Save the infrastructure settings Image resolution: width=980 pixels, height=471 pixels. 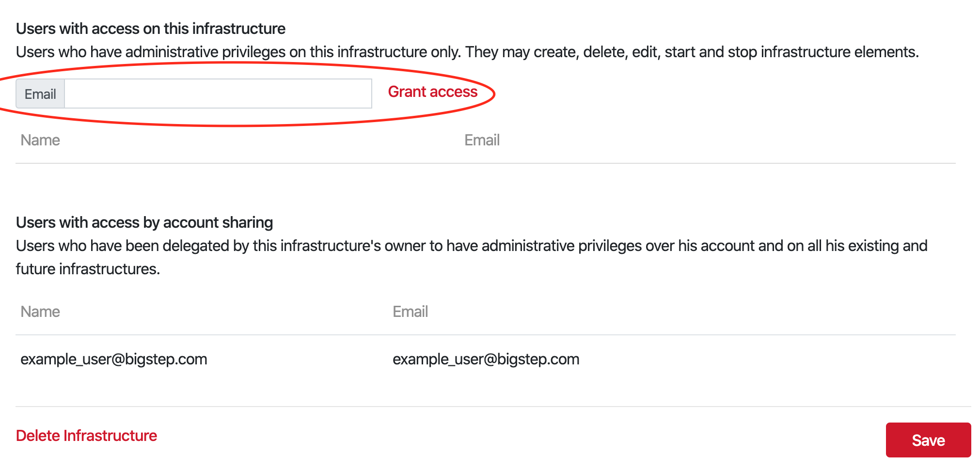coord(928,440)
